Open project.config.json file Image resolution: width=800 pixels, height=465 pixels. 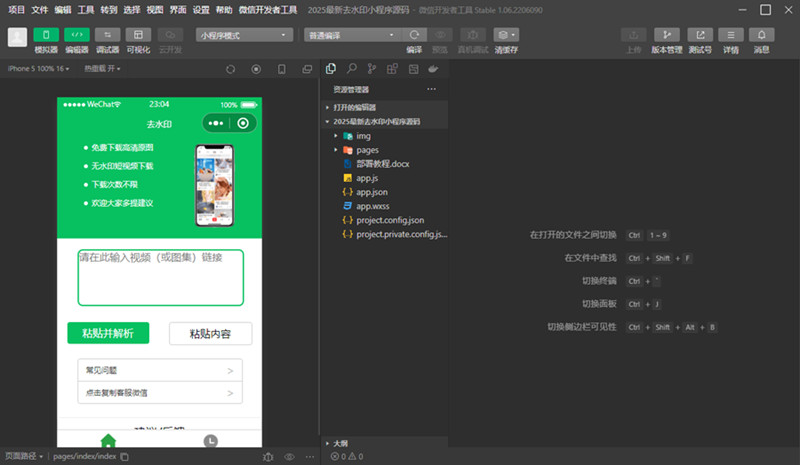click(385, 220)
